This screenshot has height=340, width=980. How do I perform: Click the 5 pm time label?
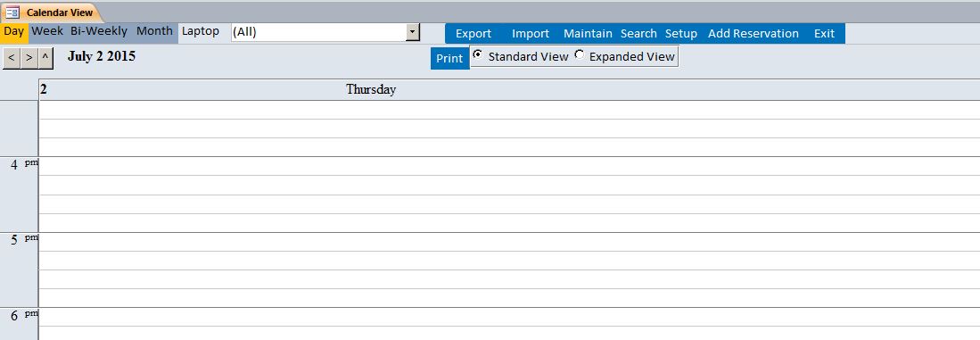(x=24, y=240)
